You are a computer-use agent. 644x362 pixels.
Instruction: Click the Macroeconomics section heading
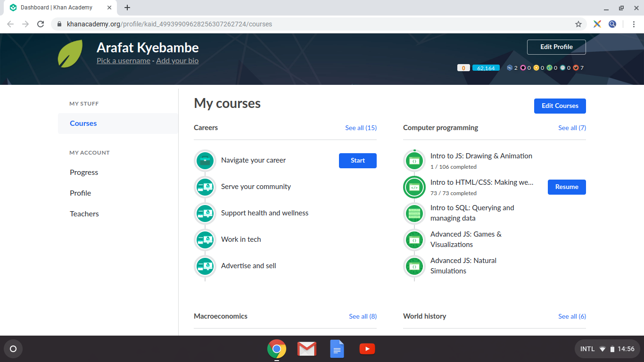pyautogui.click(x=221, y=316)
